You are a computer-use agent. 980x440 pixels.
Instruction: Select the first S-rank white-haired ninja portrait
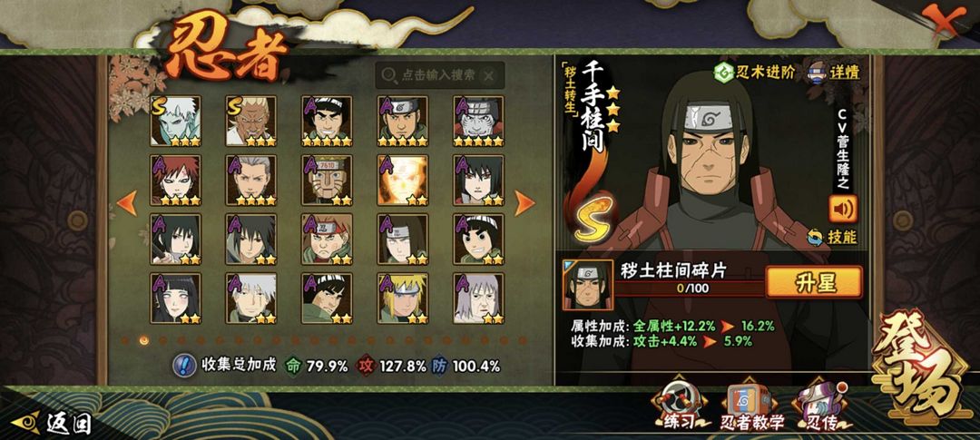(176, 121)
